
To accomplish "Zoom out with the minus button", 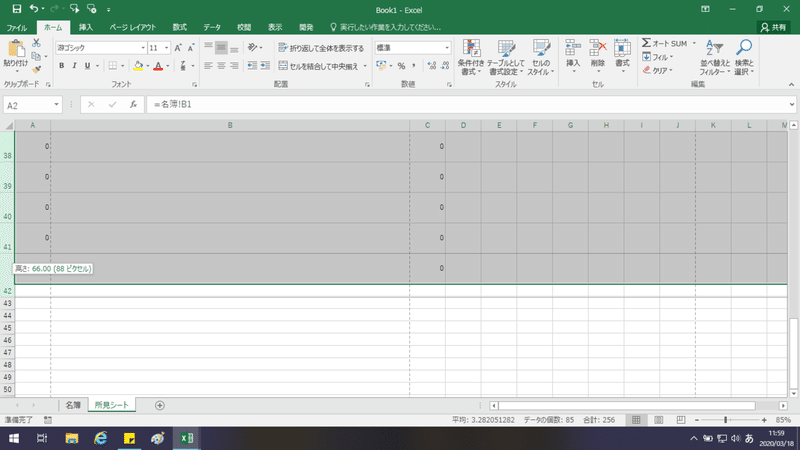I will (696, 420).
